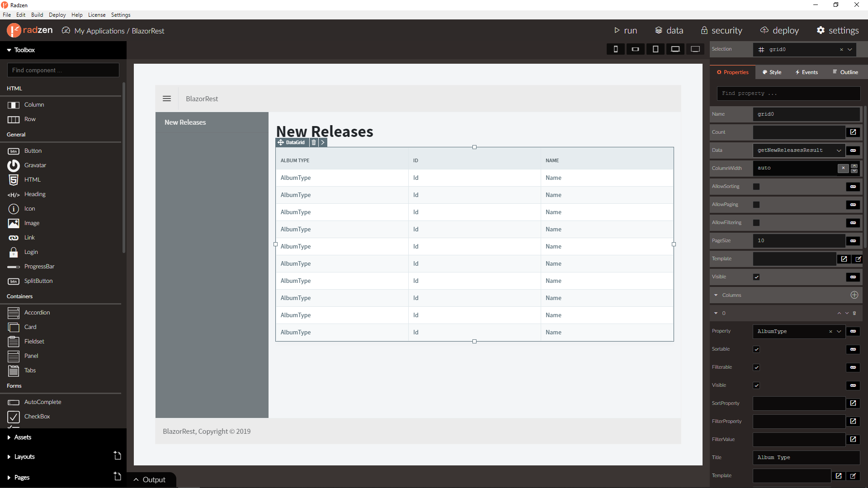868x488 pixels.
Task: Click the Find property search field
Action: [788, 94]
